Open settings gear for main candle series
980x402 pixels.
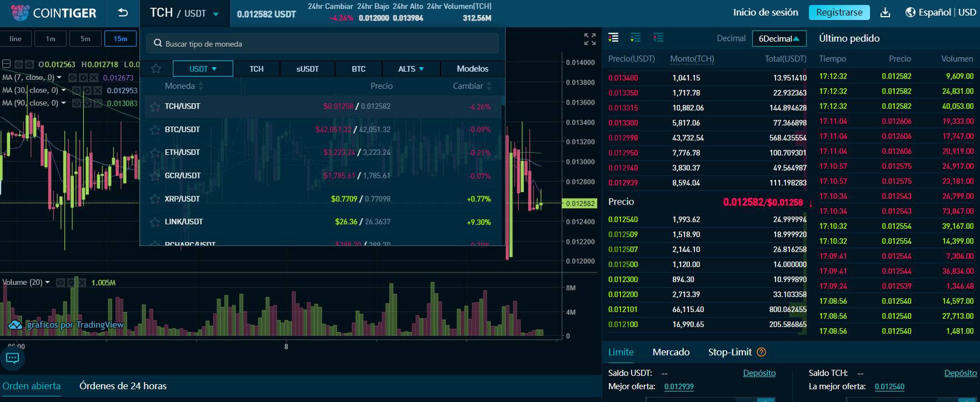coord(29,64)
